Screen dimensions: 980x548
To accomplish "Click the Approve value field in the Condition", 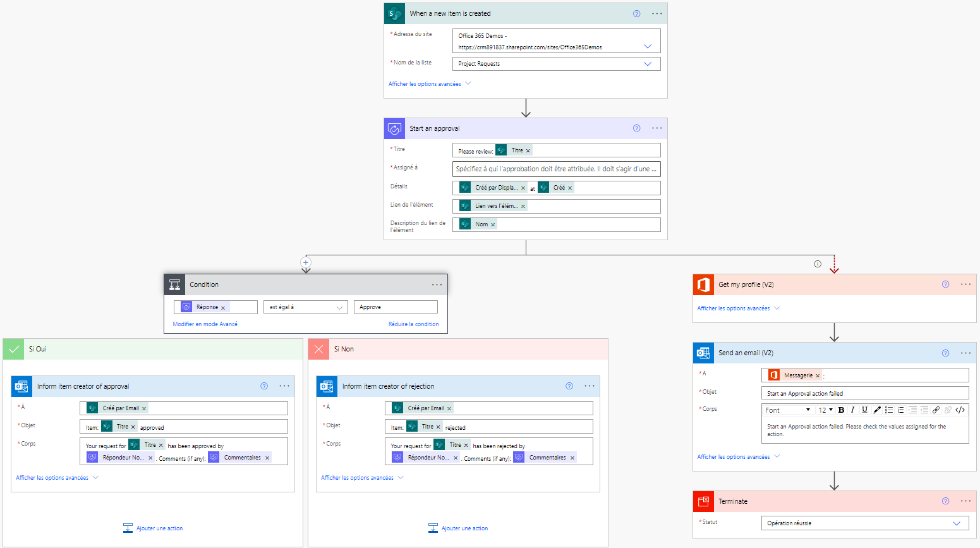I will pyautogui.click(x=396, y=307).
